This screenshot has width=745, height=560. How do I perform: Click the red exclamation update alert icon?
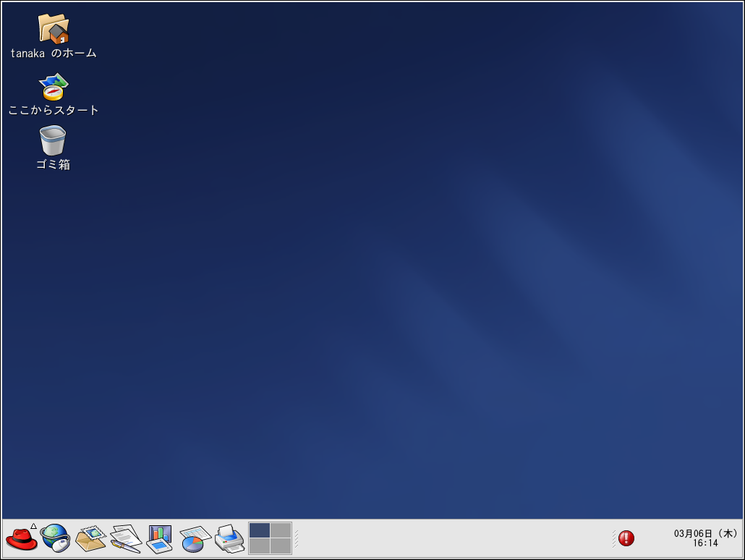[626, 538]
